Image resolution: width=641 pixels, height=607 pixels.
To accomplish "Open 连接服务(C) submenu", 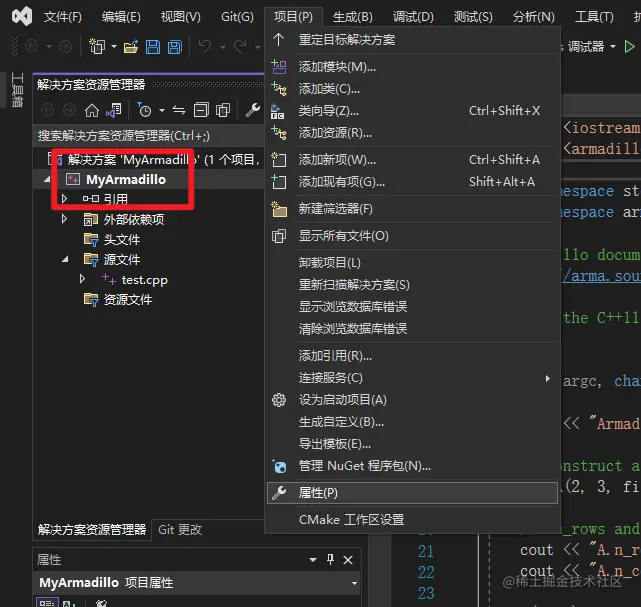I will pyautogui.click(x=413, y=378).
